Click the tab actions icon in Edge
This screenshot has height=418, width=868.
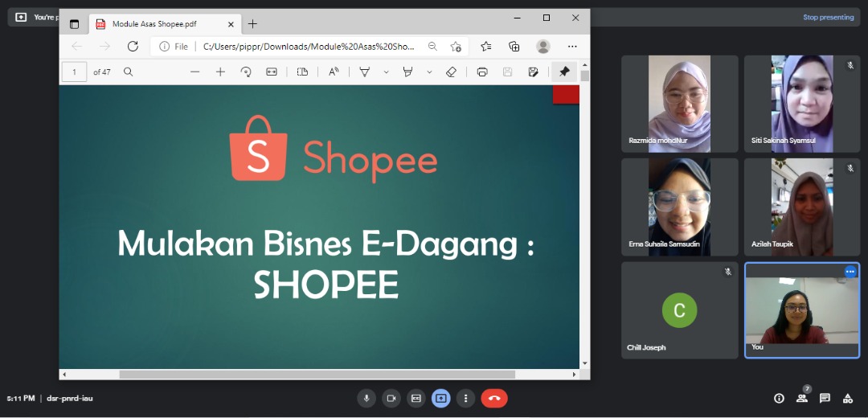click(x=74, y=24)
